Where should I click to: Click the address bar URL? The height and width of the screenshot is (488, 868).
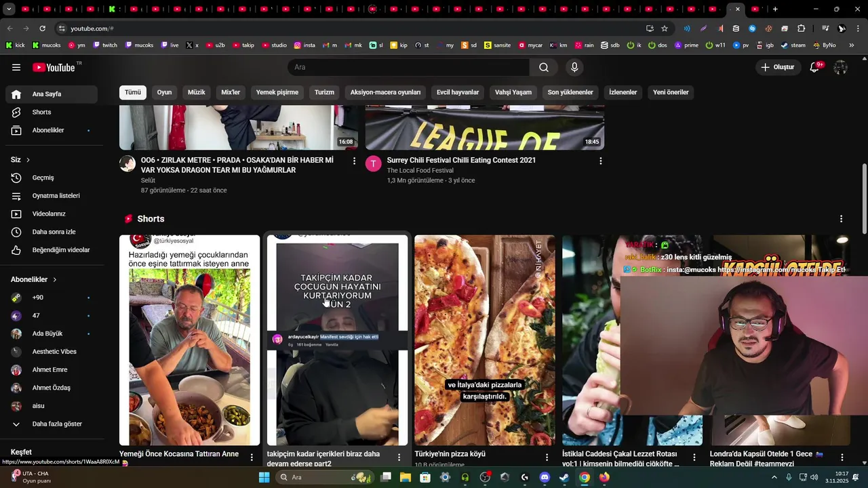pyautogui.click(x=92, y=28)
